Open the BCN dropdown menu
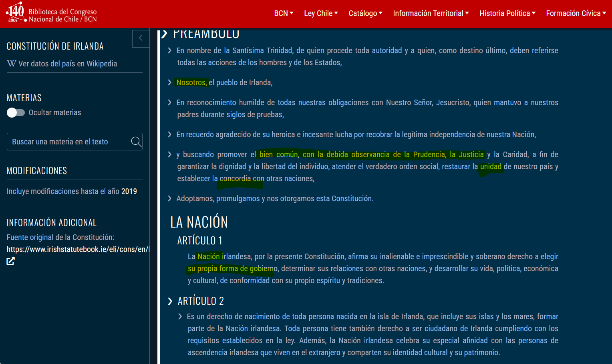The height and width of the screenshot is (364, 612). (x=284, y=13)
